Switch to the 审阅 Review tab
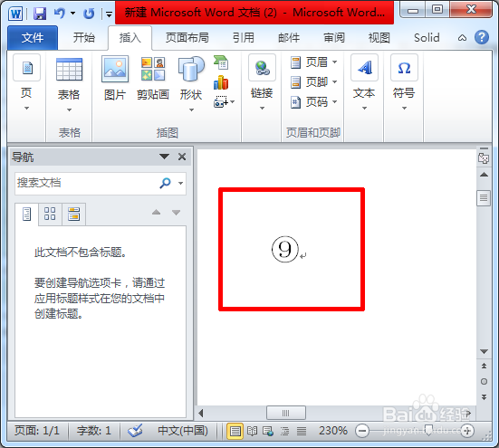Screen dimensions: 499x448 coord(334,37)
